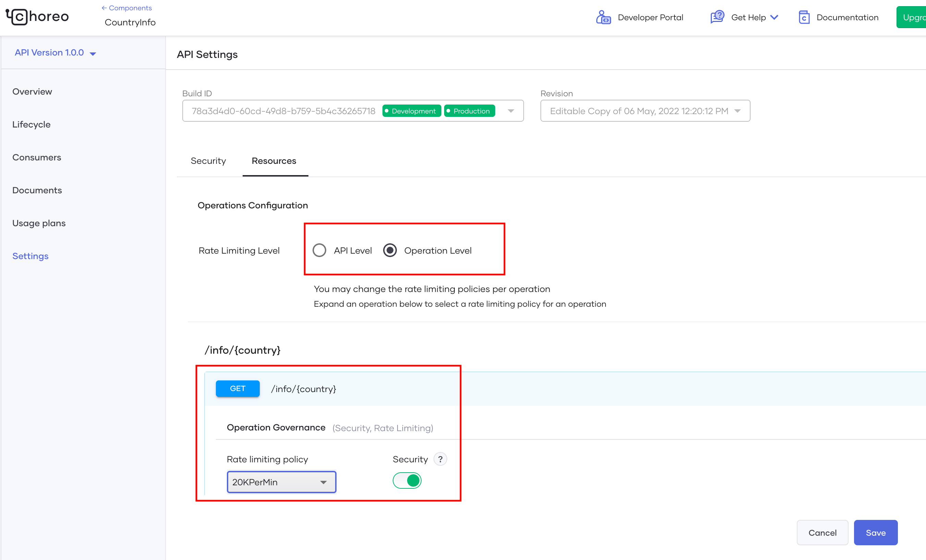The height and width of the screenshot is (560, 926).
Task: Click the Cancel button
Action: (822, 533)
